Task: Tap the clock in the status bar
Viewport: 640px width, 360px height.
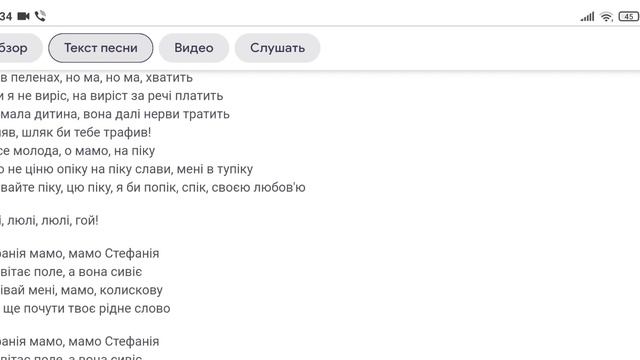Action: [x=6, y=16]
